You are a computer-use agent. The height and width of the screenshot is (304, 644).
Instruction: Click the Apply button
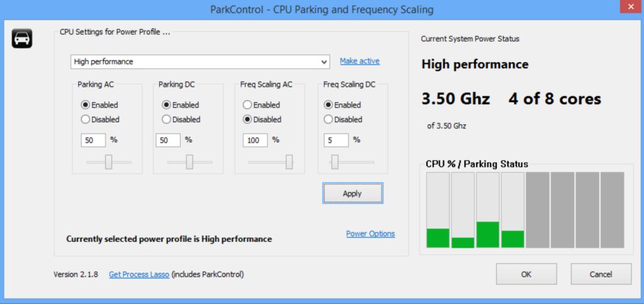pyautogui.click(x=352, y=193)
